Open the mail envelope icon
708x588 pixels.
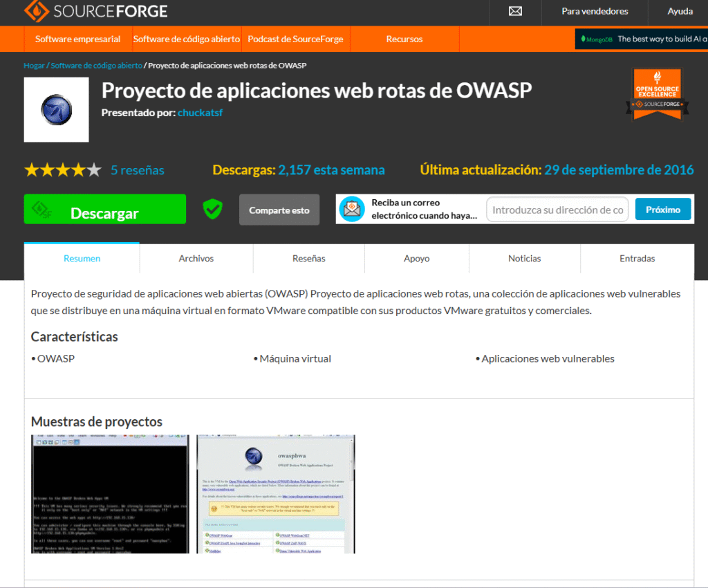point(515,12)
